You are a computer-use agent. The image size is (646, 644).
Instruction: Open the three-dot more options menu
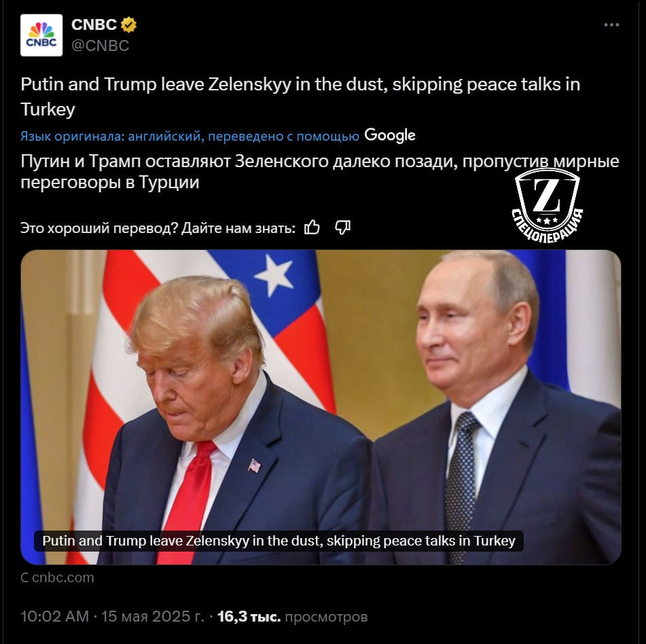coord(611,24)
